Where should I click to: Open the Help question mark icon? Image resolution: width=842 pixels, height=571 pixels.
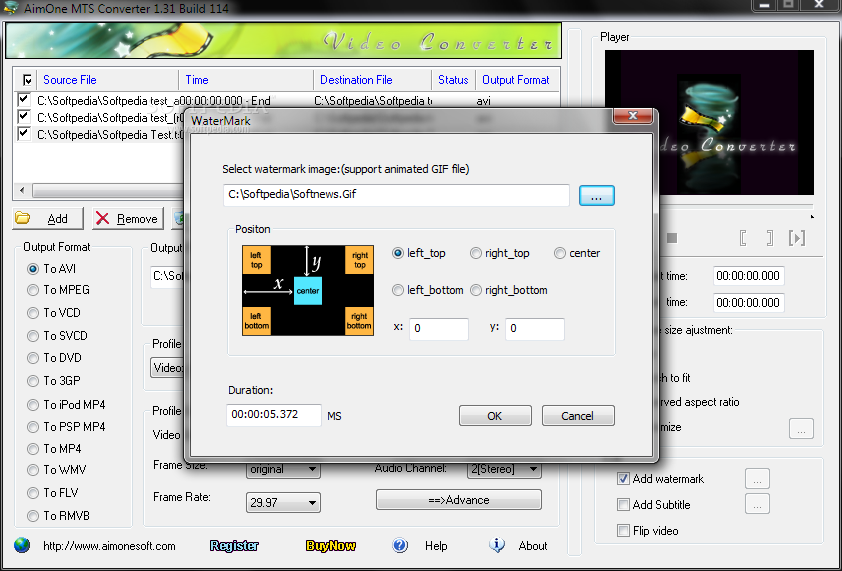(400, 545)
